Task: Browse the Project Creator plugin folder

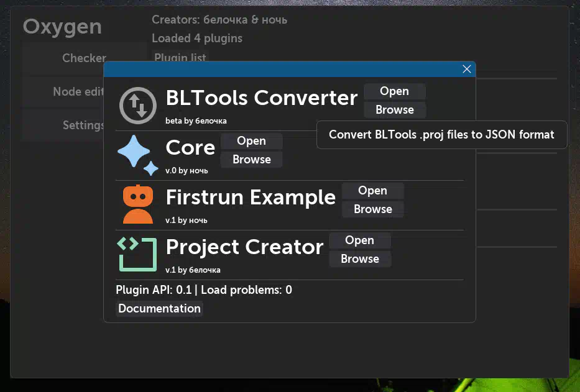Action: [x=360, y=259]
